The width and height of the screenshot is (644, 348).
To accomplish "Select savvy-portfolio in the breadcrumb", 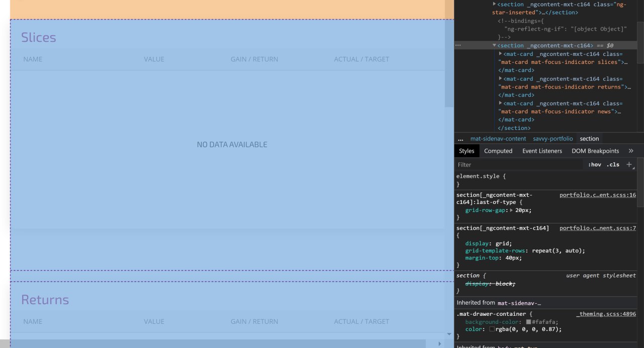I will (553, 138).
